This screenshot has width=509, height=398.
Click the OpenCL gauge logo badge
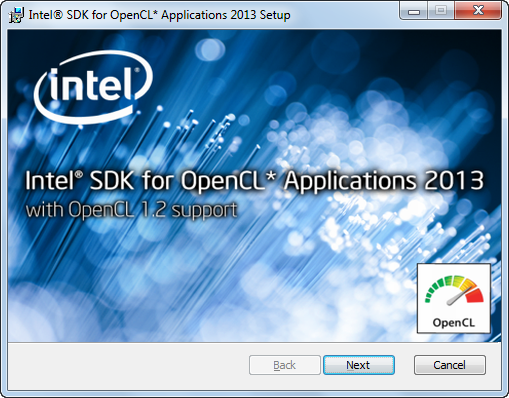pyautogui.click(x=454, y=298)
